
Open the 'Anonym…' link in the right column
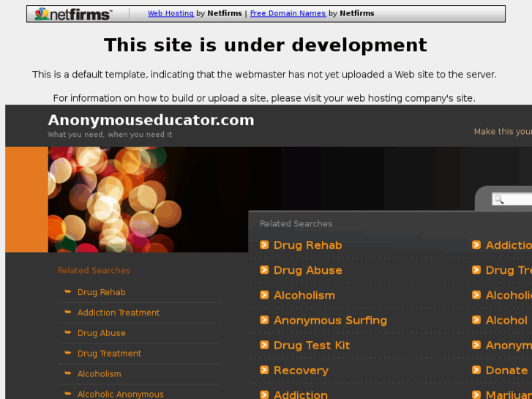coord(509,346)
